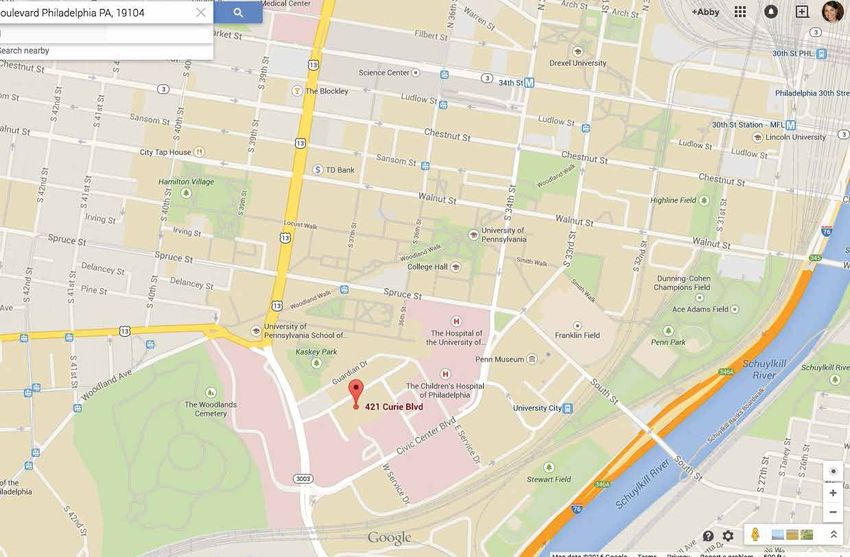This screenshot has height=557, width=850.
Task: Click the Franklin Field marker
Action: 577,326
